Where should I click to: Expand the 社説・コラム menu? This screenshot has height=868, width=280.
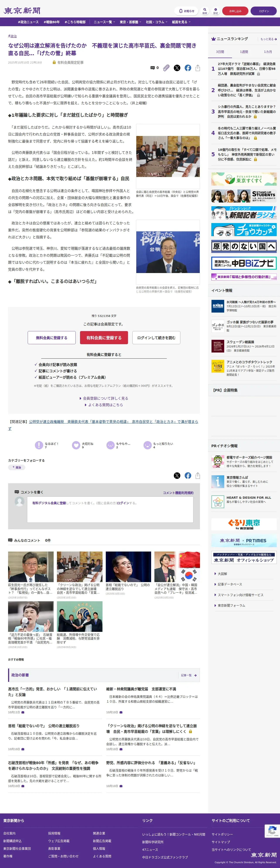pyautogui.click(x=157, y=22)
